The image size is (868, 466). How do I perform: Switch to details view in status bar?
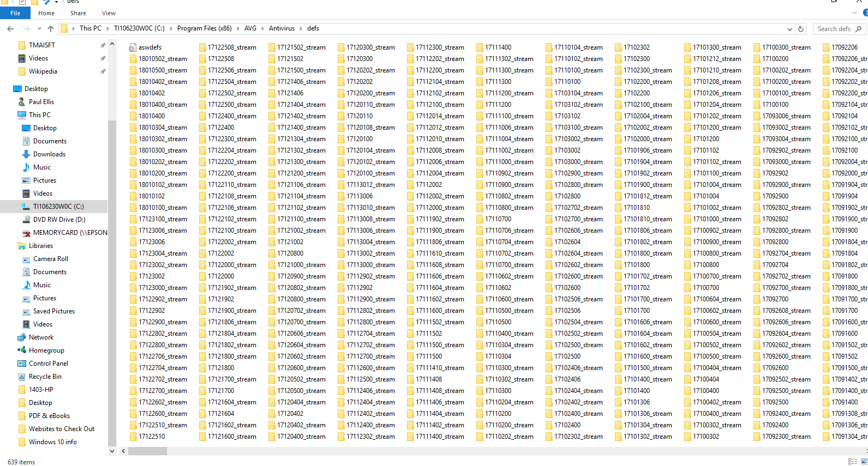point(852,461)
